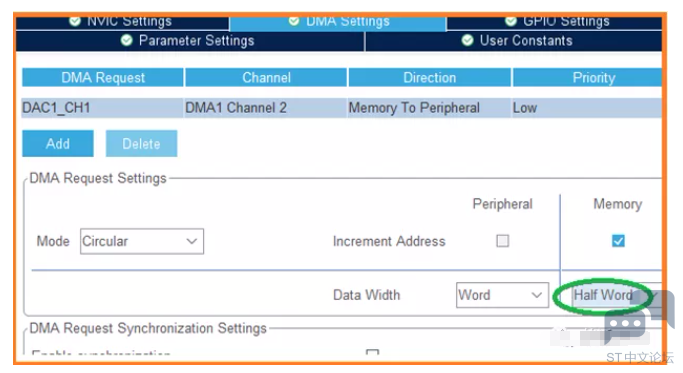Open the GPIO Settings tab

[x=554, y=23]
